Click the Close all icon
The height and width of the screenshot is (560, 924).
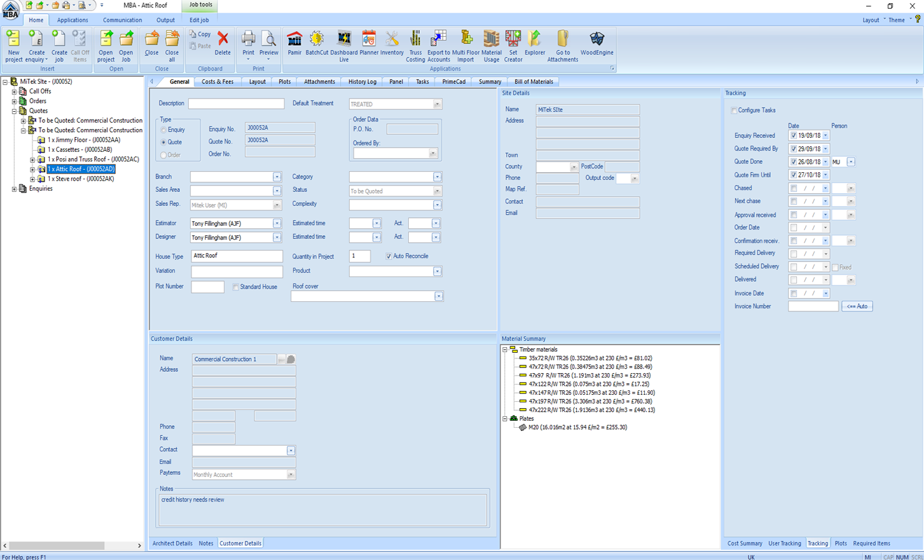click(172, 46)
